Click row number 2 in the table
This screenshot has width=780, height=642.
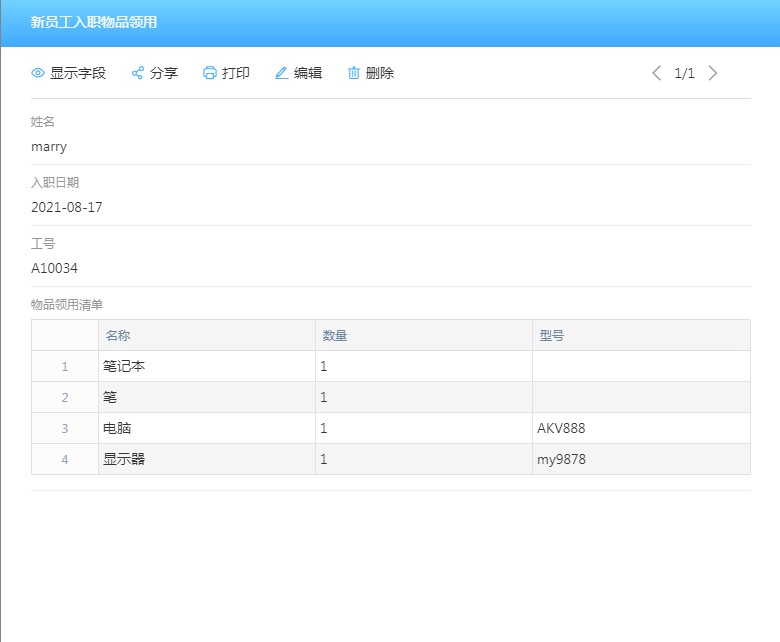(65, 397)
